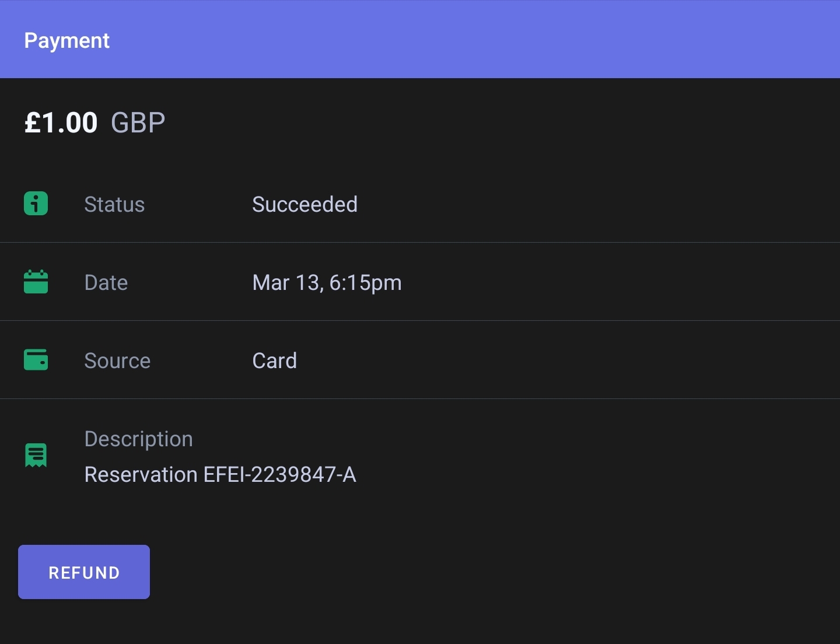Viewport: 840px width, 644px height.
Task: Click the Mar 13, 6:15pm date value
Action: [x=327, y=283]
